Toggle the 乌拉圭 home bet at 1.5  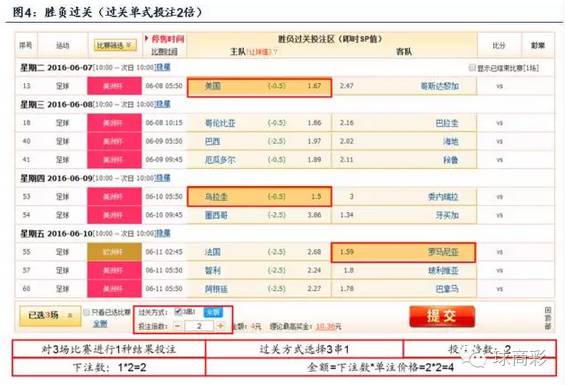pos(259,197)
